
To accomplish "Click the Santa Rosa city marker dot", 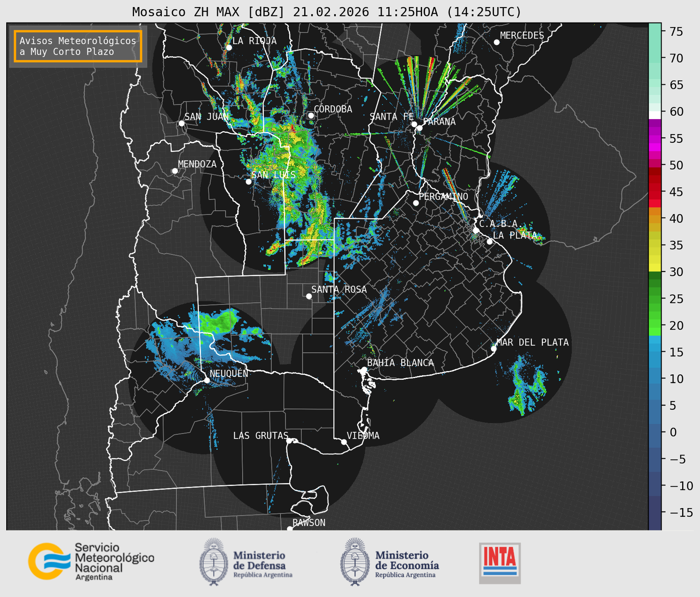I will pyautogui.click(x=309, y=296).
